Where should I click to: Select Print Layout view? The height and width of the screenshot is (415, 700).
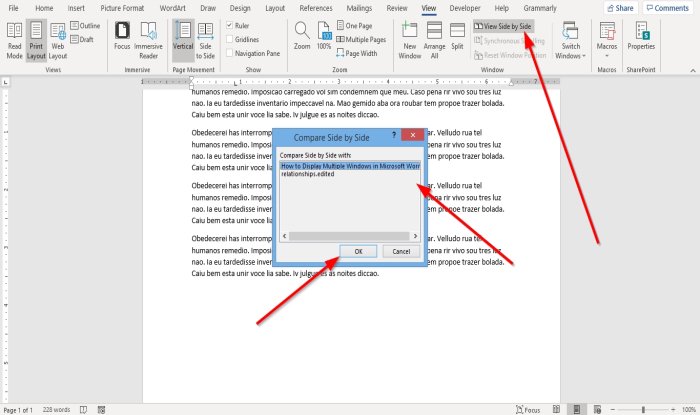pyautogui.click(x=36, y=41)
